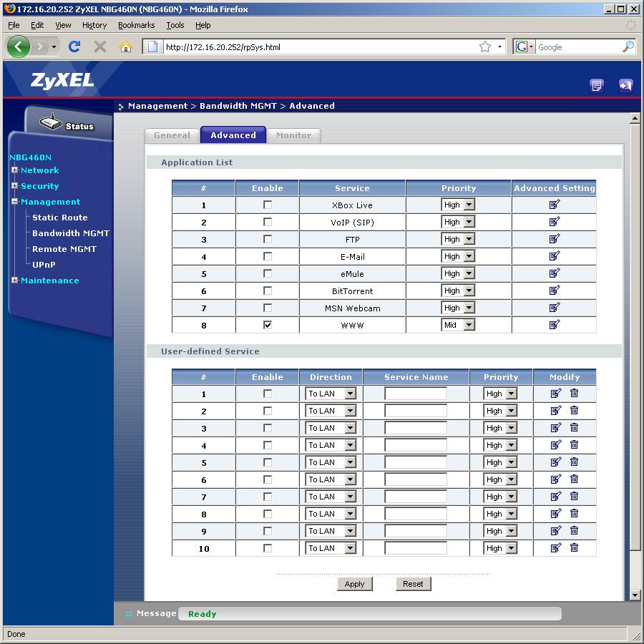Open direction dropdown for user service 8

tap(331, 514)
